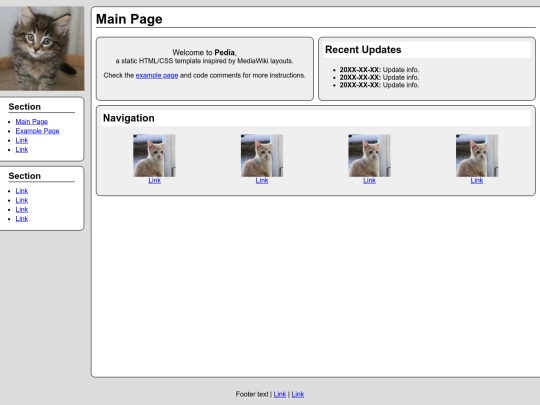Open the second 'Link' in the second Section box

[x=22, y=200]
